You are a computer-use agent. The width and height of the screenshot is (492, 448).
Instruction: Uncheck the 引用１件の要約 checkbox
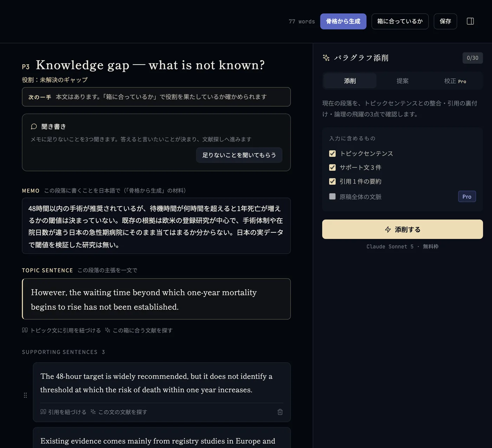pyautogui.click(x=332, y=181)
